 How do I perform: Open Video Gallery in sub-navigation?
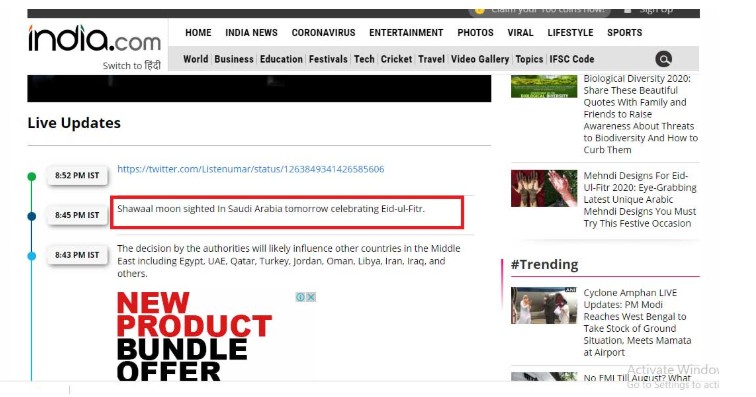coord(480,59)
